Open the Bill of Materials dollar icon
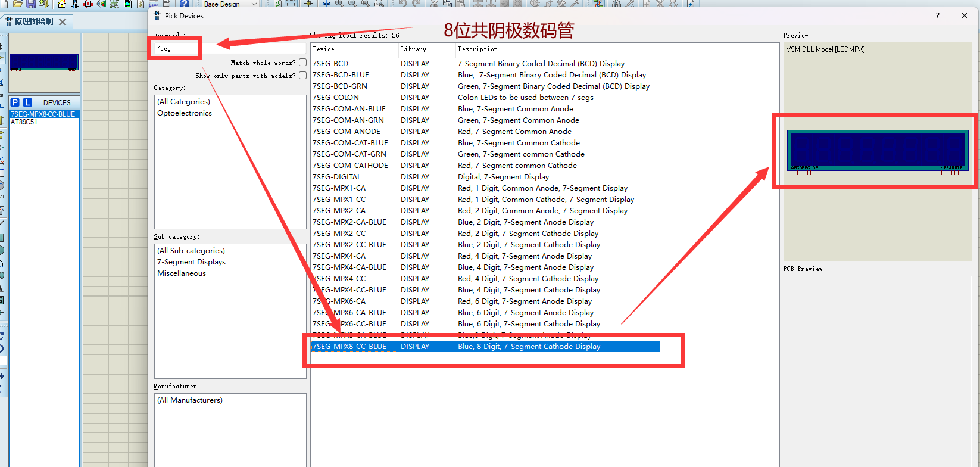The image size is (980, 467). point(141,4)
